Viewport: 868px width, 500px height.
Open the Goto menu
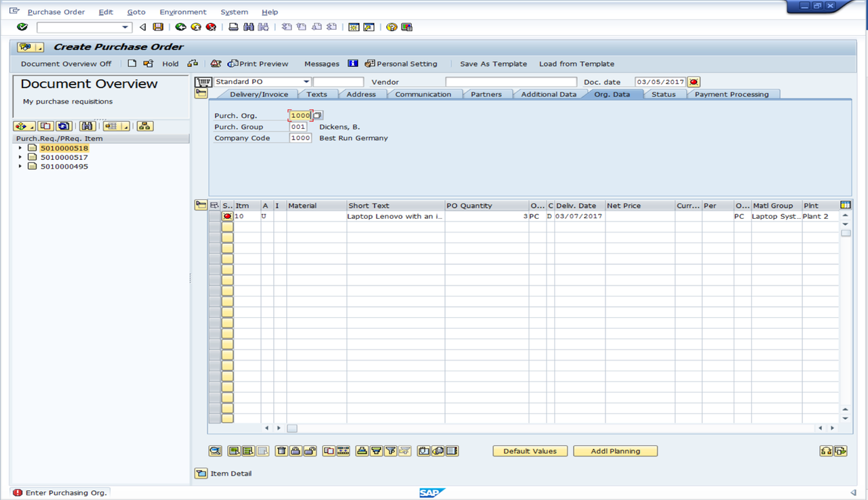click(x=136, y=12)
